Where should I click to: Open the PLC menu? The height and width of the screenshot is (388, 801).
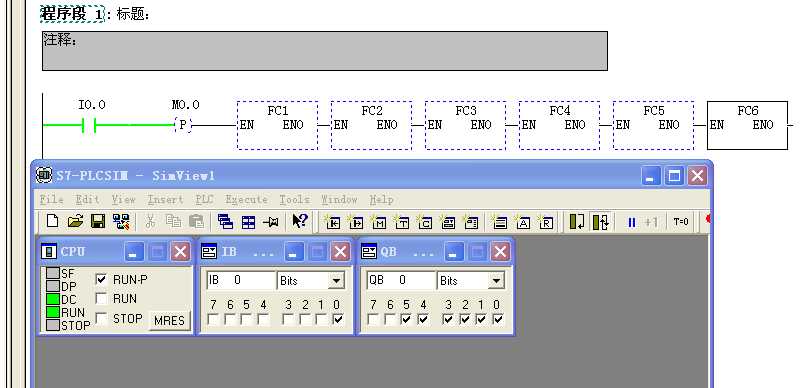pos(204,199)
